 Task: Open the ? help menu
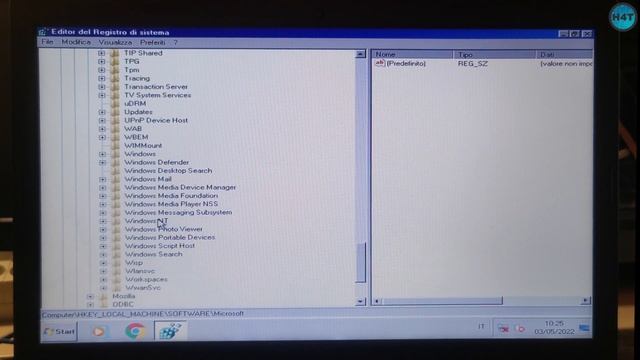pyautogui.click(x=175, y=42)
